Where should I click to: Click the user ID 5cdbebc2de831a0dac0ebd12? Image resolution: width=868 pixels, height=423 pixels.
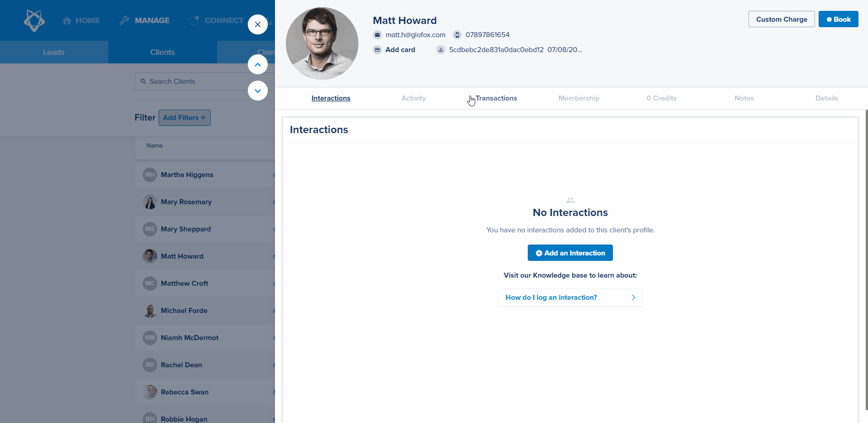(x=496, y=50)
